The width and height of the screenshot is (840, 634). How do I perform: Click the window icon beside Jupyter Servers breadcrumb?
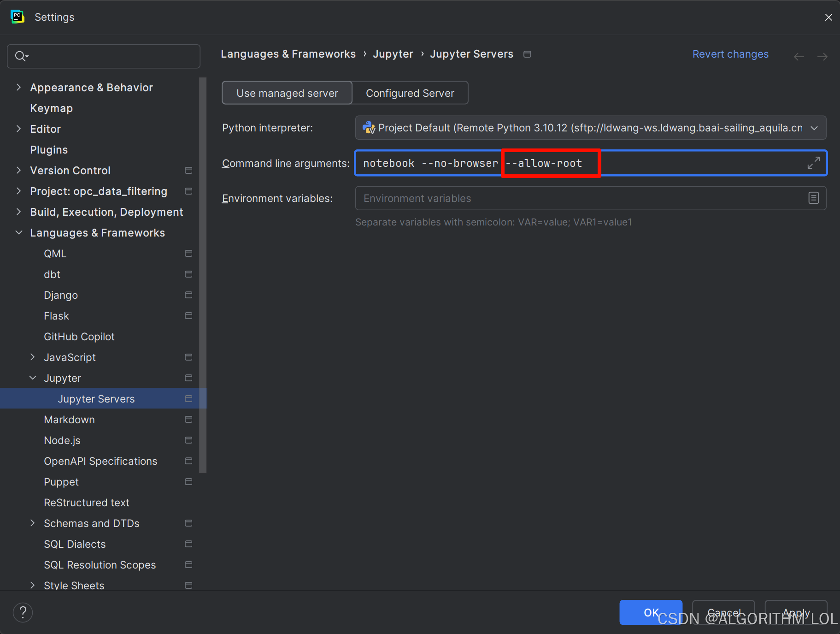pyautogui.click(x=527, y=54)
